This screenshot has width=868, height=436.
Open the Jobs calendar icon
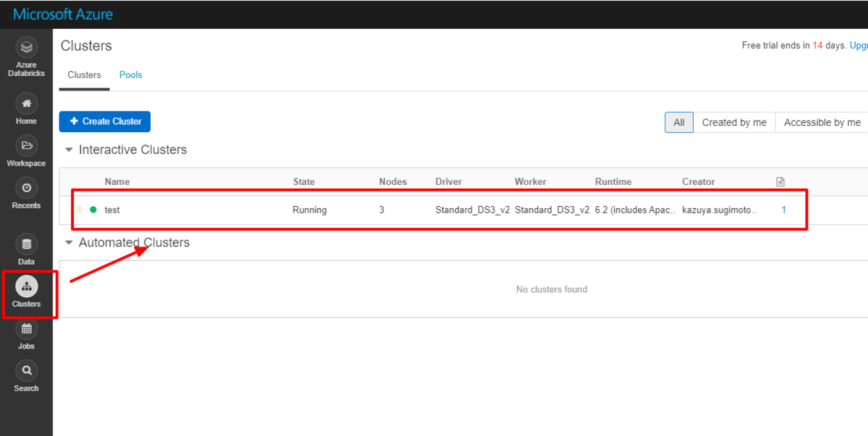(27, 328)
